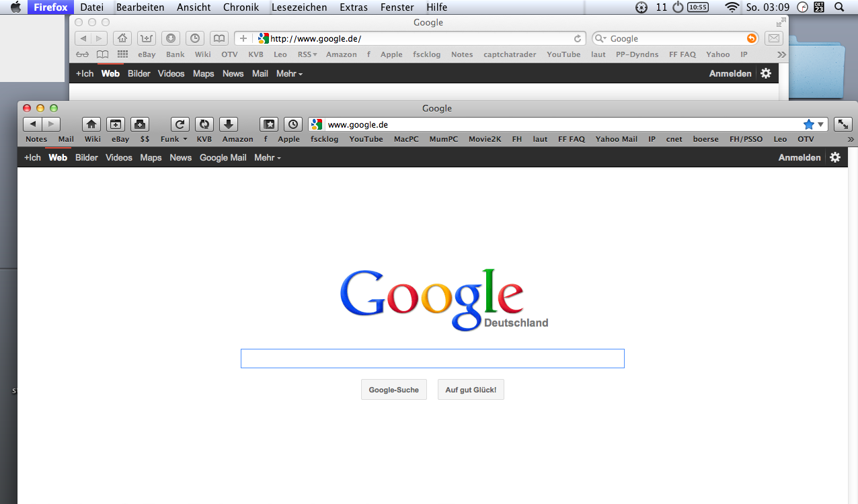
Task: Click Safari mail envelope toolbar button
Action: click(774, 38)
